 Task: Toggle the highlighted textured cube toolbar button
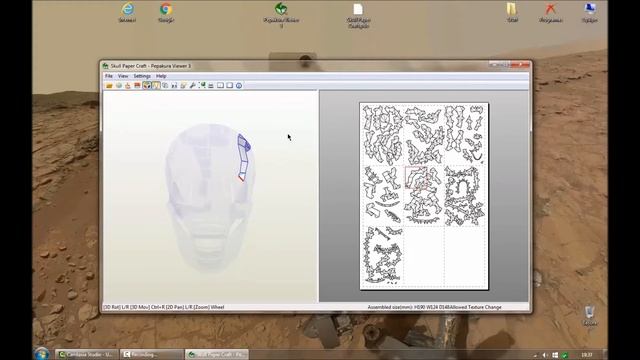(147, 85)
